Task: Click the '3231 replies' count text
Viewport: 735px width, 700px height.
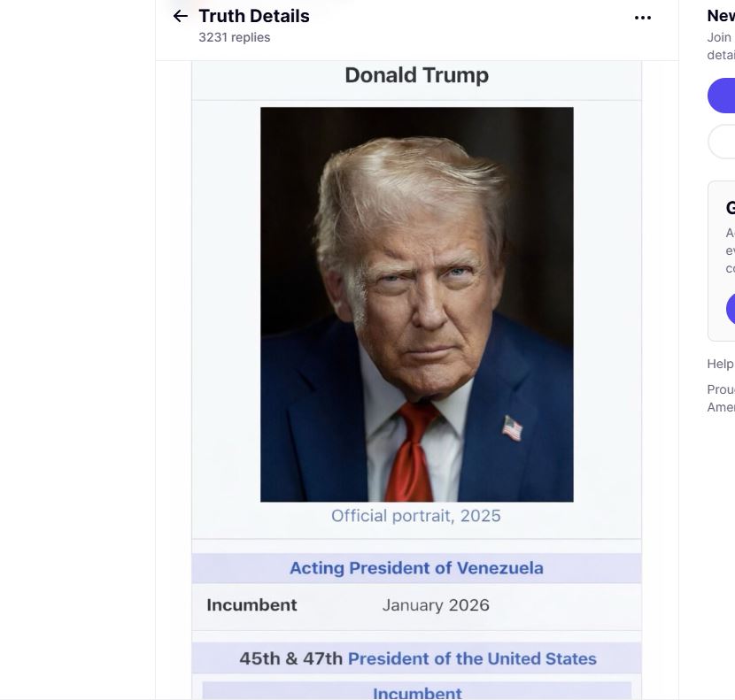Action: pyautogui.click(x=235, y=37)
